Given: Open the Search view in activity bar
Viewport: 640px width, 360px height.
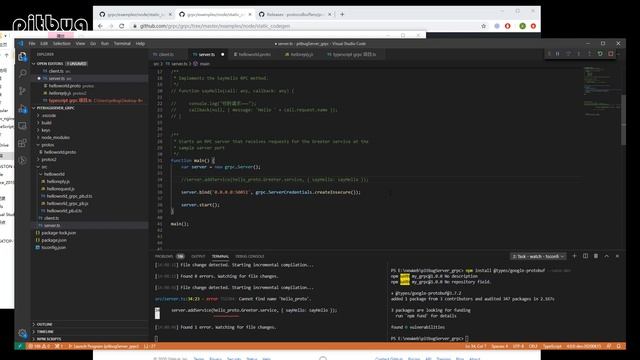Looking at the screenshot, I should click(x=22, y=73).
